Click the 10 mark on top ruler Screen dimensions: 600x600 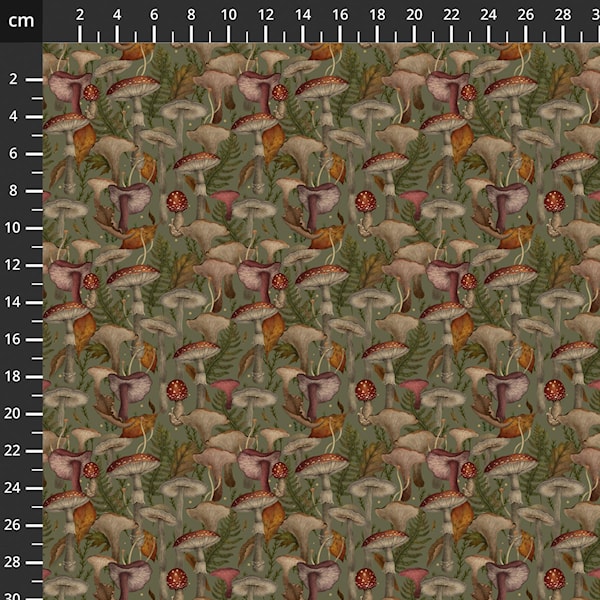coord(228,15)
